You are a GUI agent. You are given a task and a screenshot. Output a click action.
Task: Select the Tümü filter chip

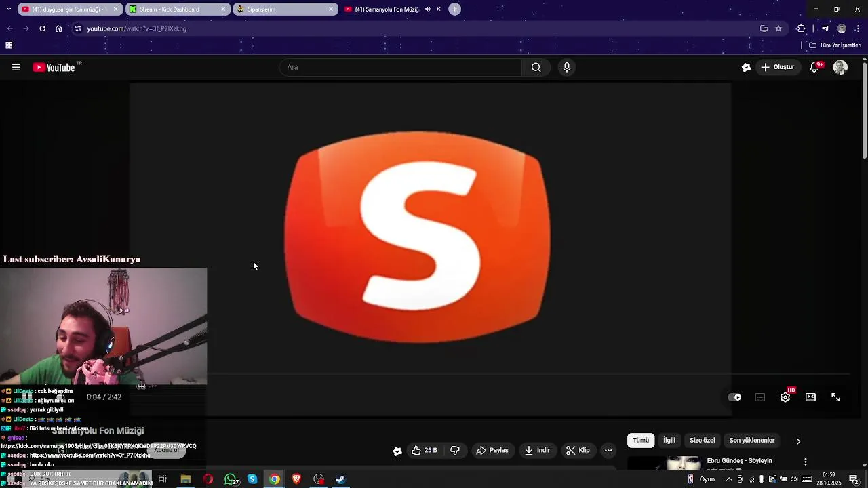(x=641, y=441)
